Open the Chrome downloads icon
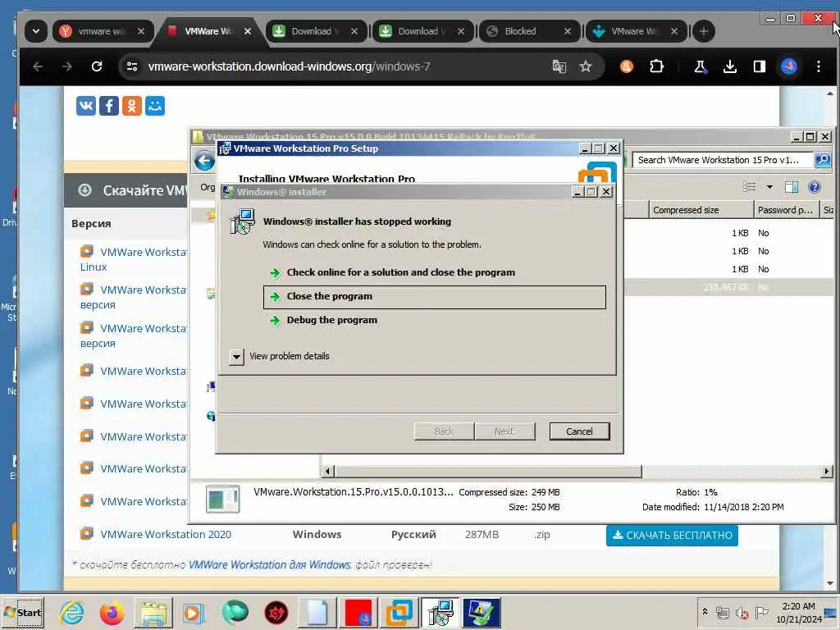840x630 pixels. click(x=729, y=66)
